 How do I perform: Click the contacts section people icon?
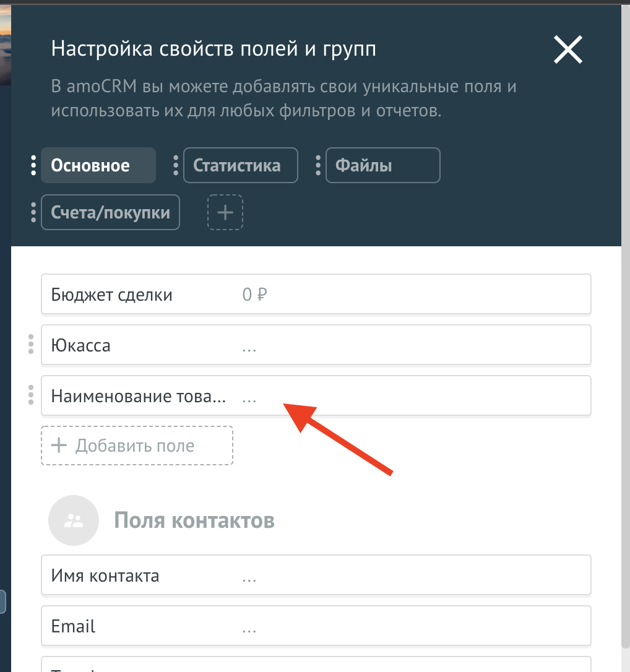click(74, 520)
